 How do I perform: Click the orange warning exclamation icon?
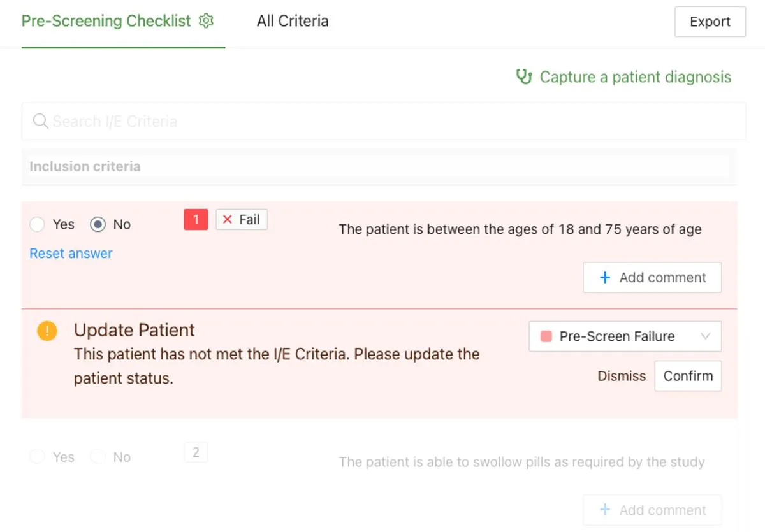coord(47,331)
